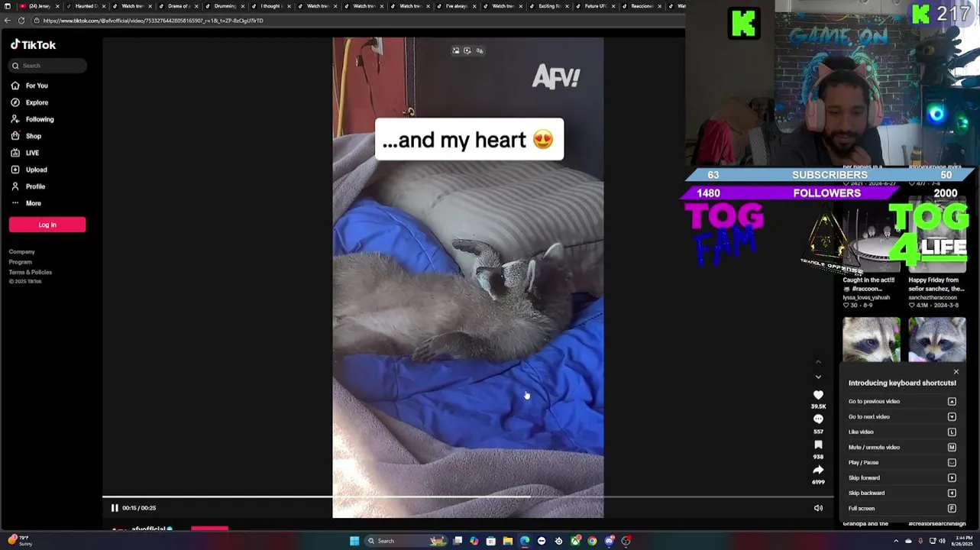
Task: Open the Program footer link
Action: (20, 262)
